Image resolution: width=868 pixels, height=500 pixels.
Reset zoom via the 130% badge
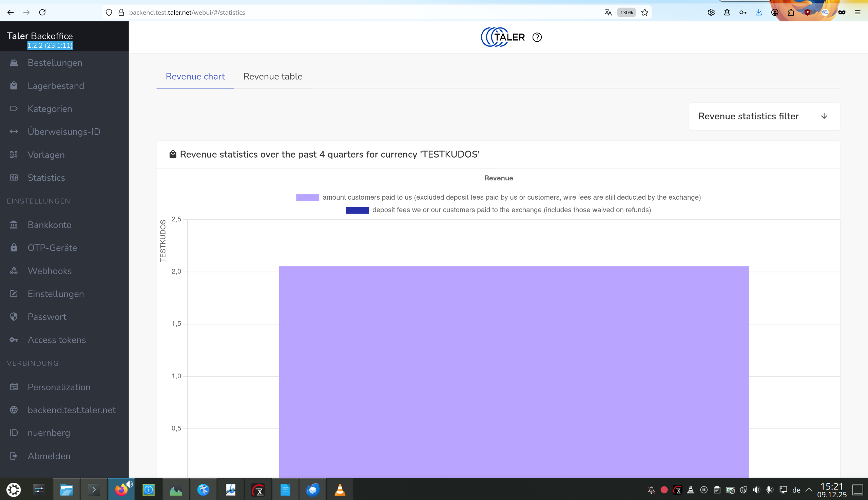point(626,12)
